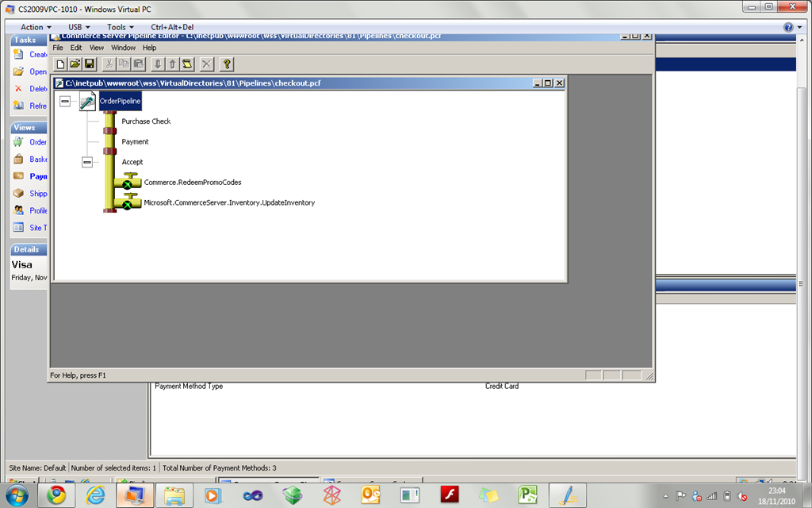Click the Ctrl+Alt+Del button
The height and width of the screenshot is (508, 812).
tap(172, 27)
